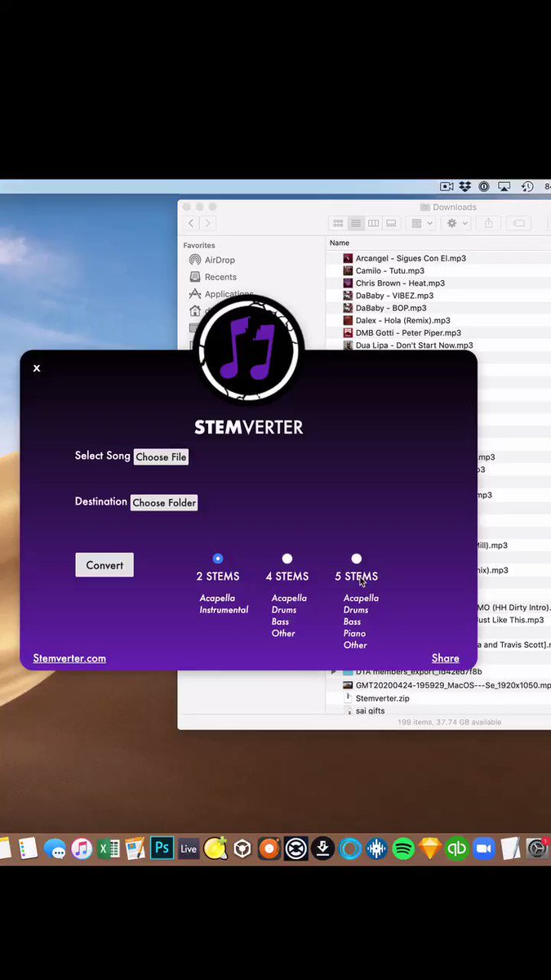This screenshot has width=551, height=980.
Task: Open Excel in the Dock
Action: [x=109, y=849]
